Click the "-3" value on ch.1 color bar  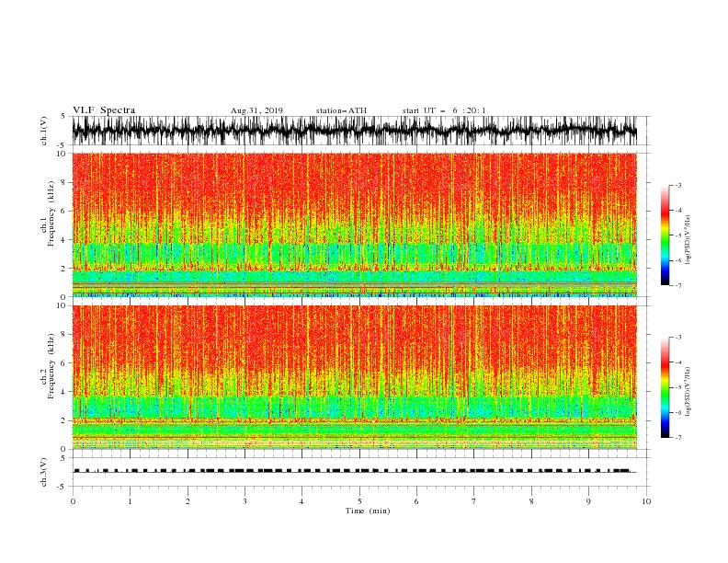(x=678, y=185)
